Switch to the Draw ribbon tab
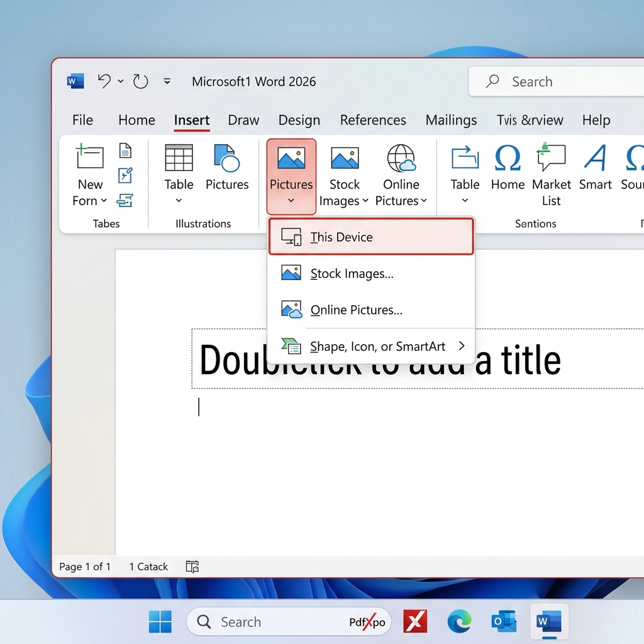Viewport: 644px width, 644px height. click(x=243, y=120)
